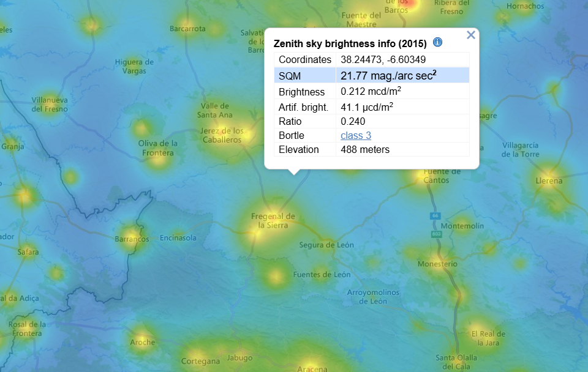Screen dimensions: 588x372
Task: Click the SQM row label
Action: 290,76
